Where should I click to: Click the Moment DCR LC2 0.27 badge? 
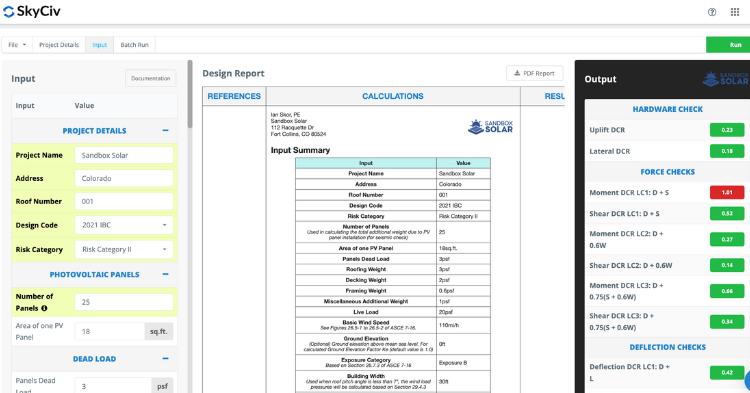tap(727, 239)
